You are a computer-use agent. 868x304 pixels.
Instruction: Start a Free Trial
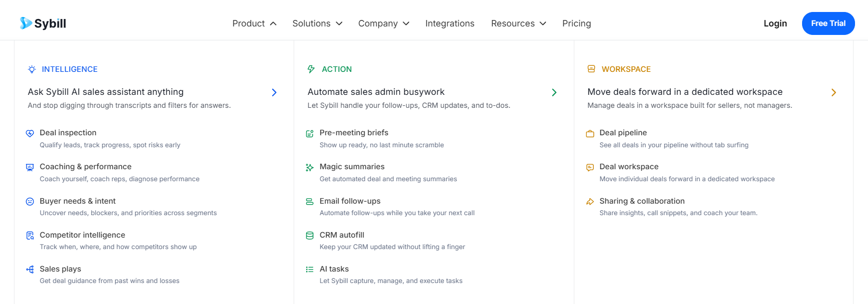(828, 23)
